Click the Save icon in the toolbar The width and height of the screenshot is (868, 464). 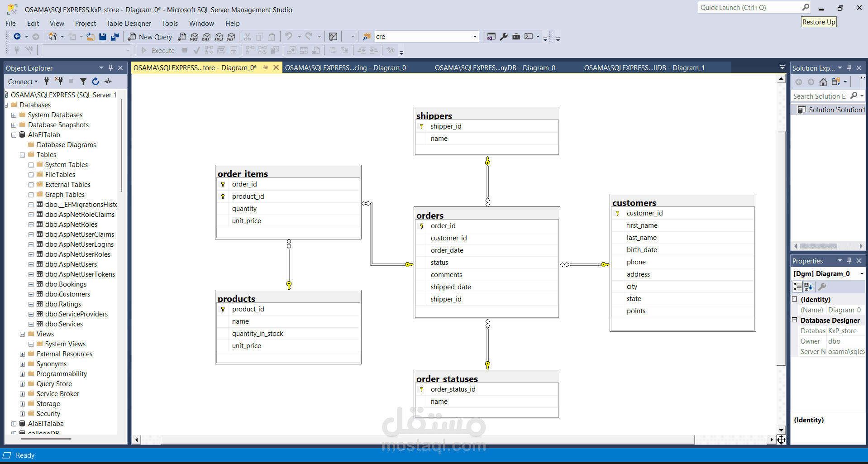tap(103, 37)
